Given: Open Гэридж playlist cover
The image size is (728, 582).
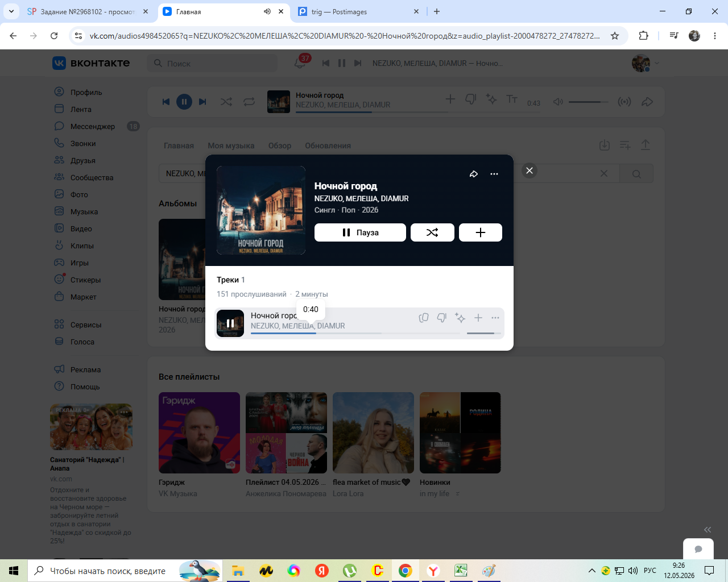Looking at the screenshot, I should pos(199,433).
